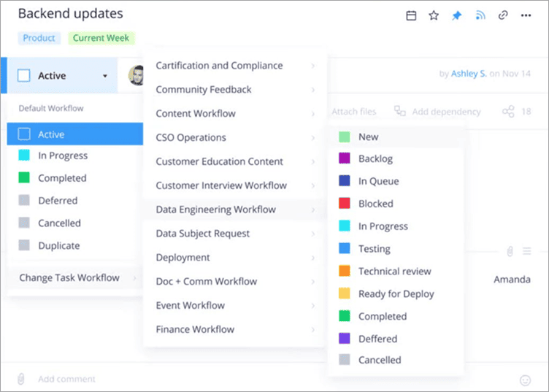Expand Community Feedback workflow
The height and width of the screenshot is (392, 549).
234,90
